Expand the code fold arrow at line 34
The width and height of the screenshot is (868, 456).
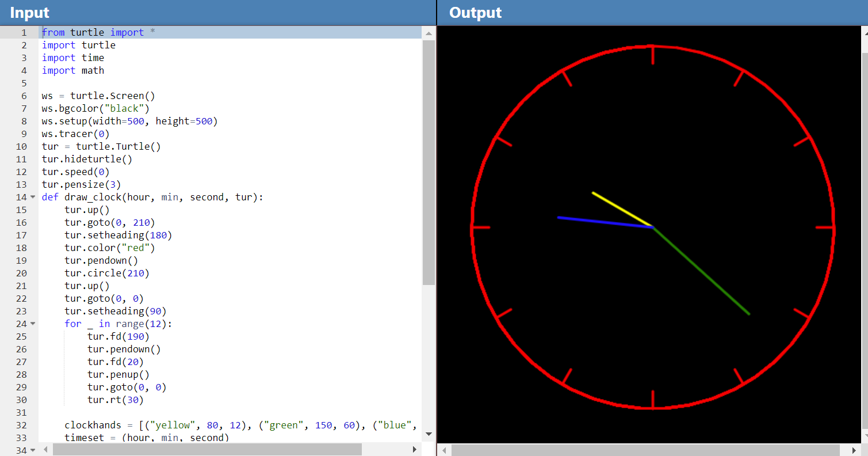[x=33, y=450]
